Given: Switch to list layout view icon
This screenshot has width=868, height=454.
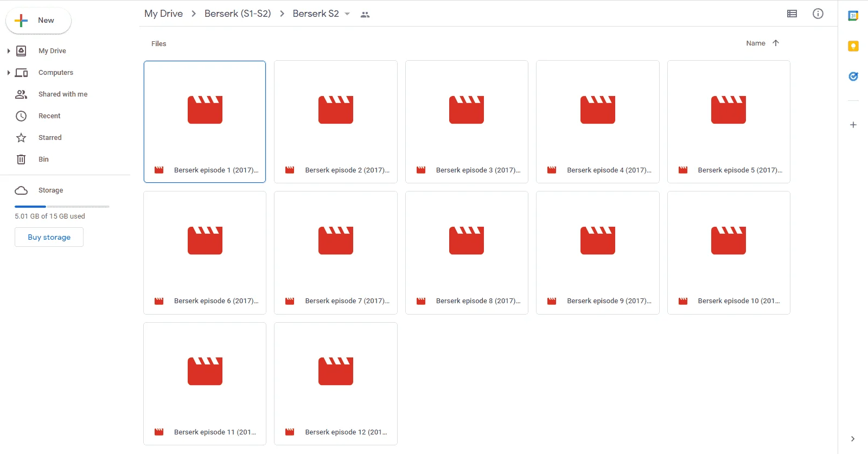Looking at the screenshot, I should pos(792,14).
